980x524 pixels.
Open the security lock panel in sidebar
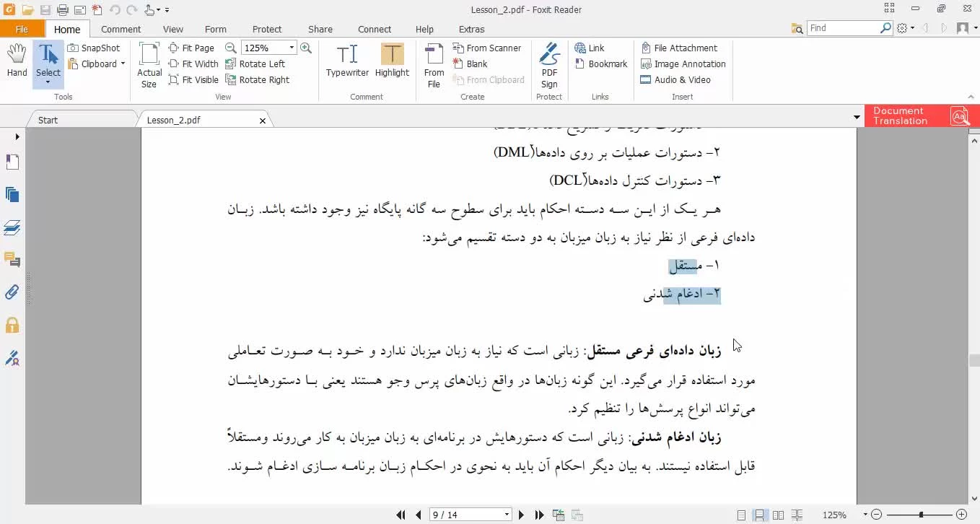[x=12, y=325]
